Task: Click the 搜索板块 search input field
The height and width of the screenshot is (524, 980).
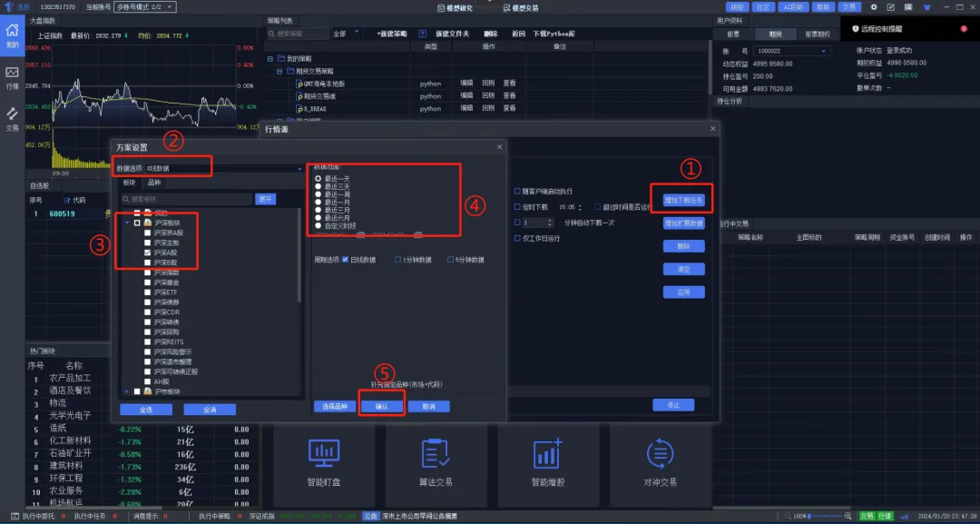Action: (187, 200)
